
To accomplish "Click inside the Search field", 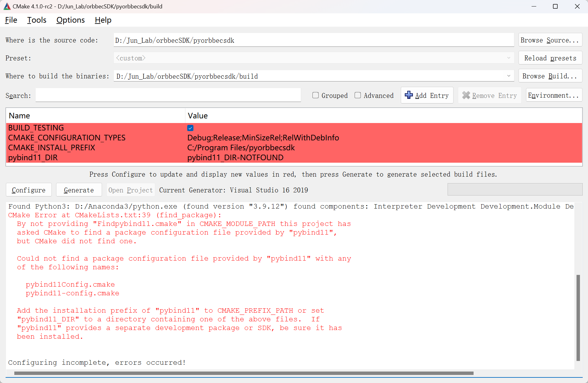I will tap(168, 95).
